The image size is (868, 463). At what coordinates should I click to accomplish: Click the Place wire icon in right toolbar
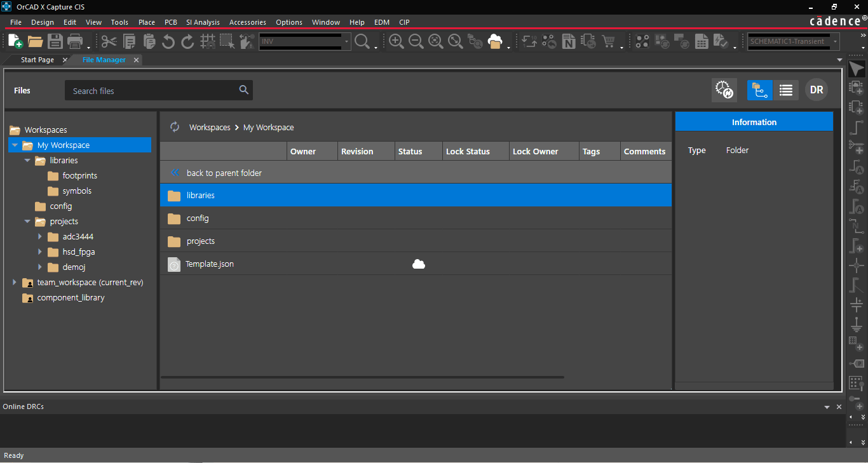pos(857,126)
